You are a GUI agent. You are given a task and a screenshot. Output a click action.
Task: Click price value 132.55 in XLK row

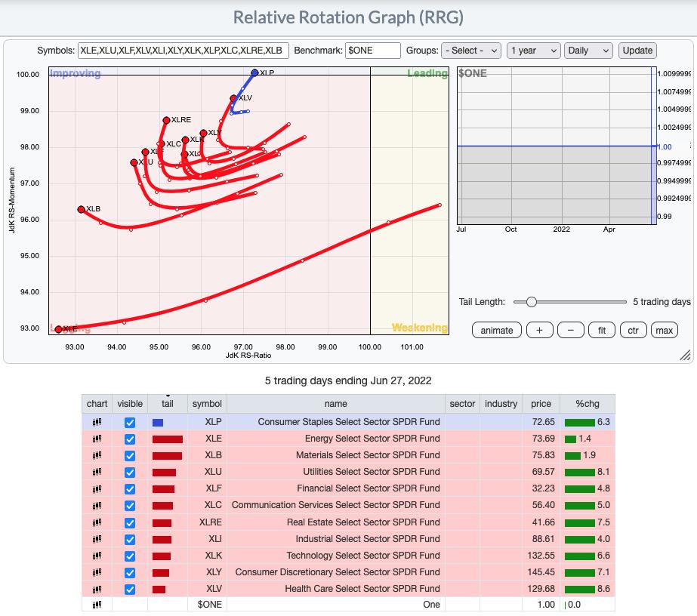tap(541, 556)
